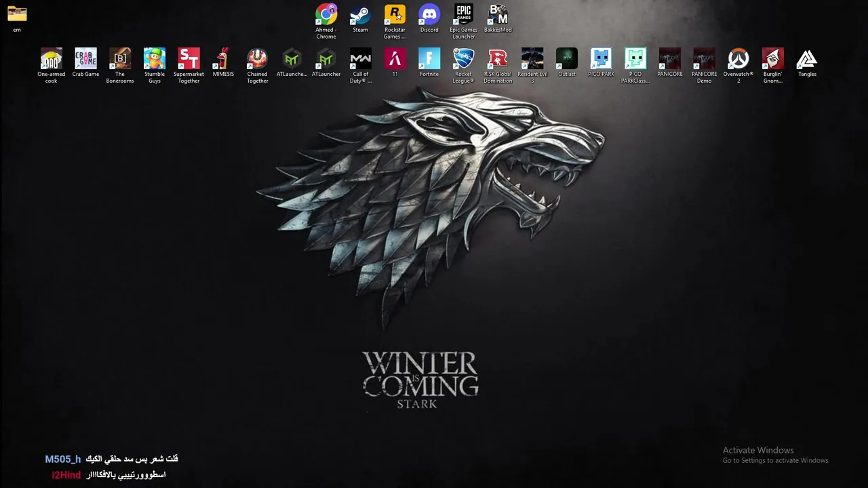Viewport: 868px width, 488px height.
Task: Select the Burglin' Gnomes icon
Action: tap(772, 58)
